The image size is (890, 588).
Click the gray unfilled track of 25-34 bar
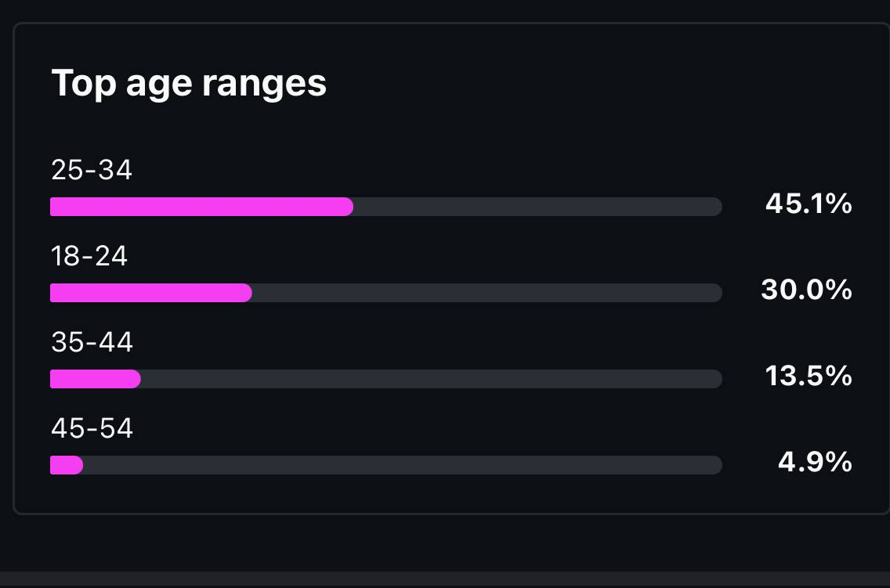click(x=537, y=207)
